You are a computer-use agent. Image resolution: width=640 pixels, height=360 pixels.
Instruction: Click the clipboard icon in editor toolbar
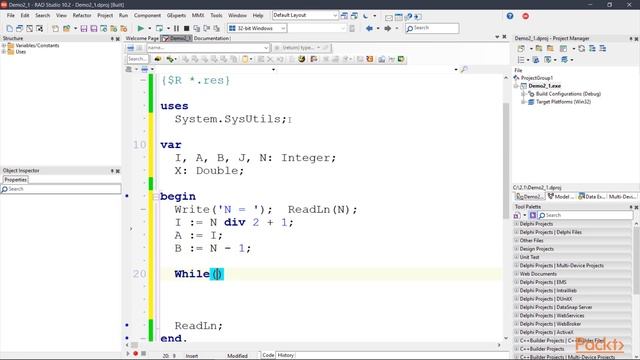[245, 59]
